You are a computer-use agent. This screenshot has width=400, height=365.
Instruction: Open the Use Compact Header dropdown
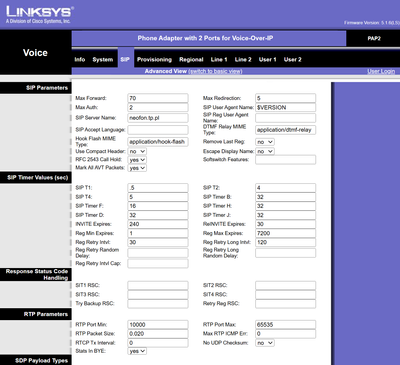point(137,151)
